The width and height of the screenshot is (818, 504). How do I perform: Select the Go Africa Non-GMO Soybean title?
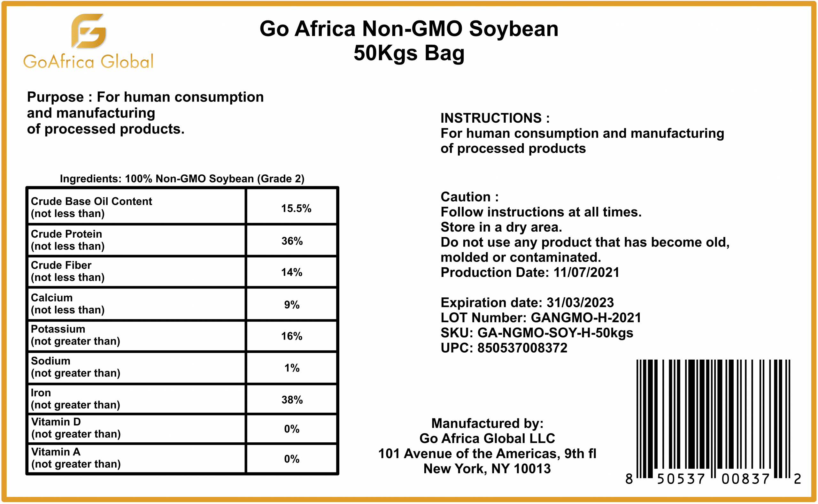409,29
